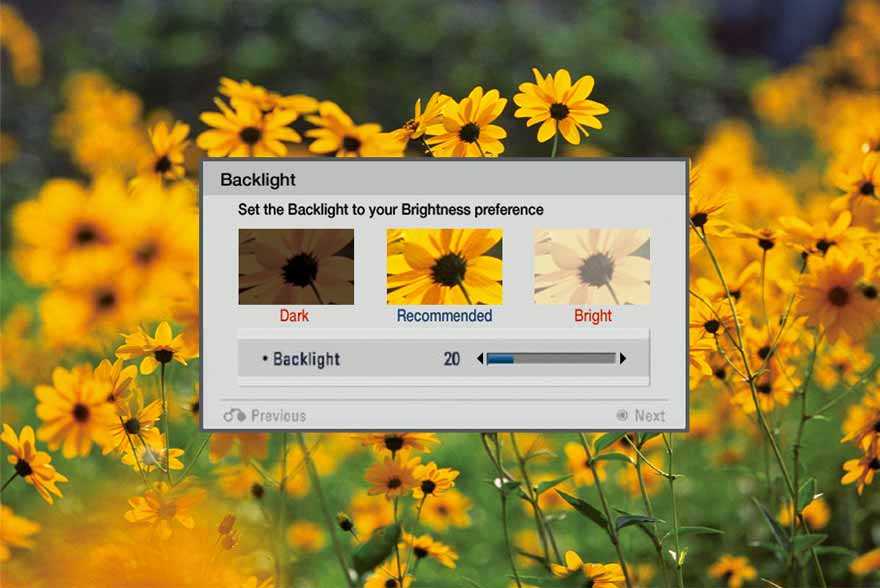Decrease backlight with the left arrow
The width and height of the screenshot is (880, 588).
tap(479, 358)
